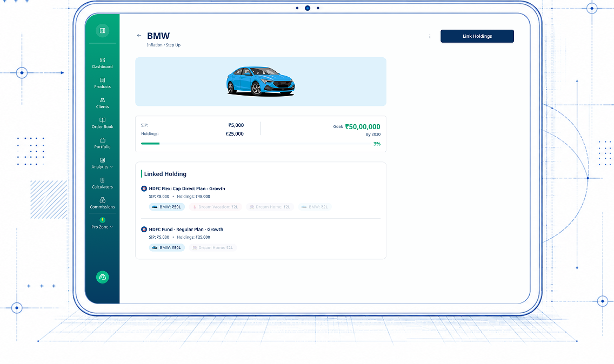Click the Holdings value ₹25,000 in summary

235,134
